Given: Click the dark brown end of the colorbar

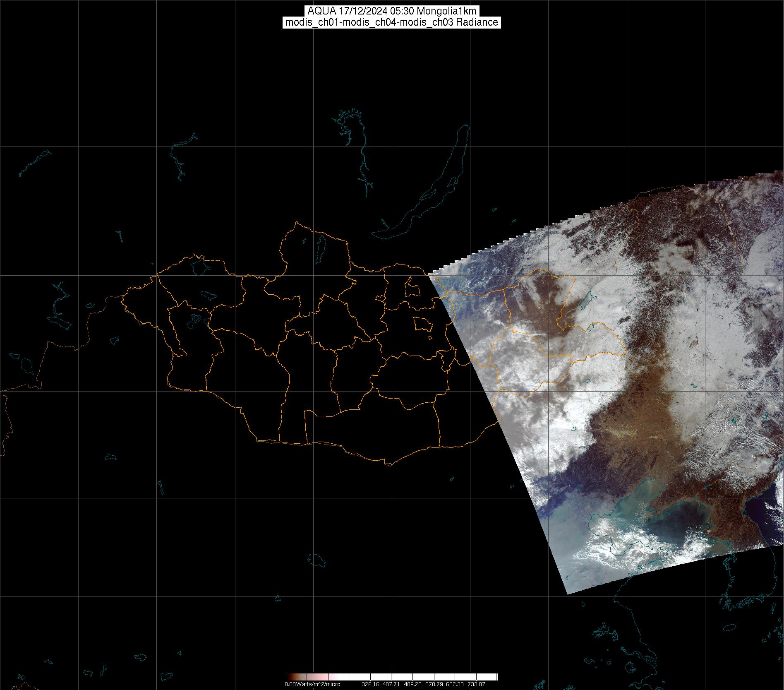Looking at the screenshot, I should pyautogui.click(x=289, y=677).
